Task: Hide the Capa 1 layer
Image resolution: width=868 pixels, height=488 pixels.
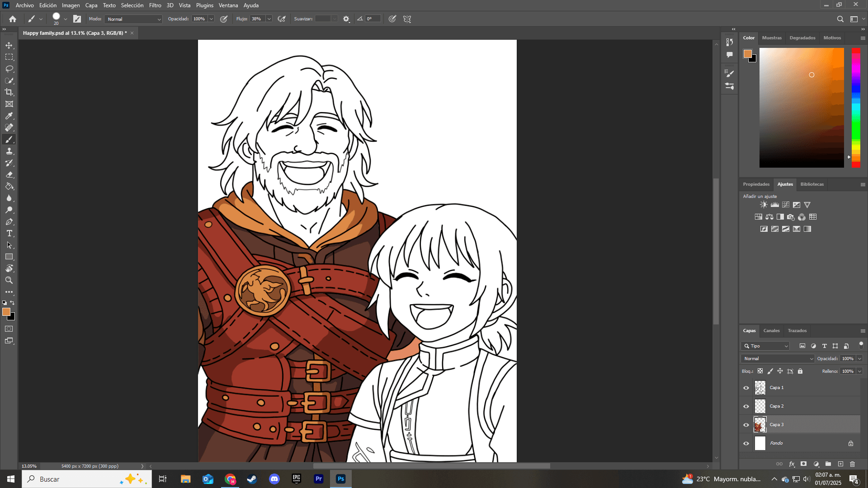Action: tap(746, 388)
